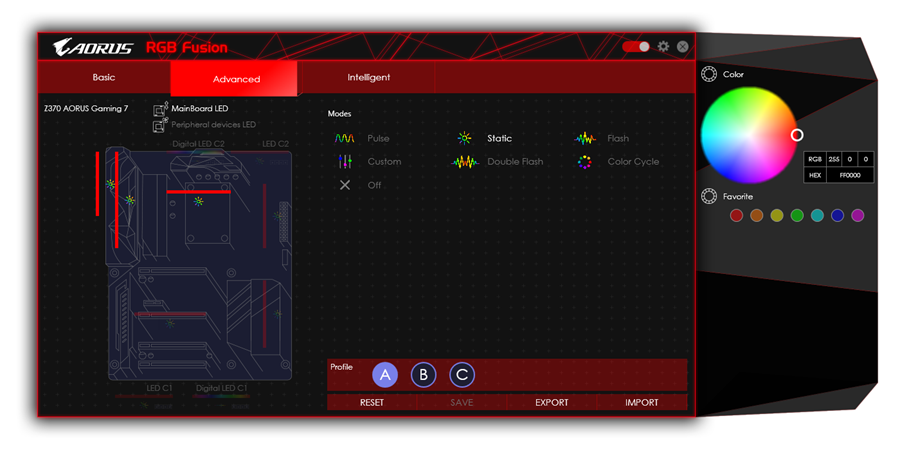Open the Intelligent tab
This screenshot has height=450, width=900.
(x=368, y=78)
